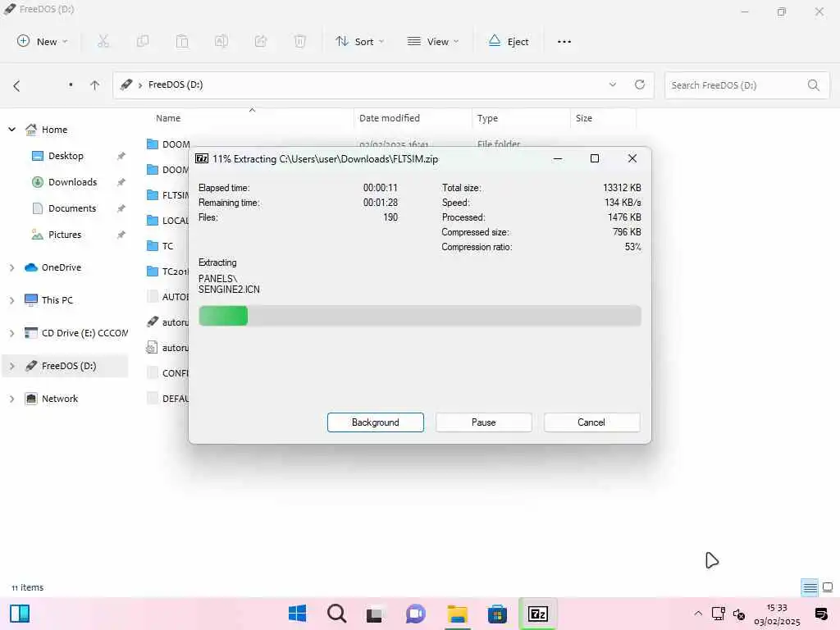
Task: Click the Eject button
Action: [x=509, y=41]
